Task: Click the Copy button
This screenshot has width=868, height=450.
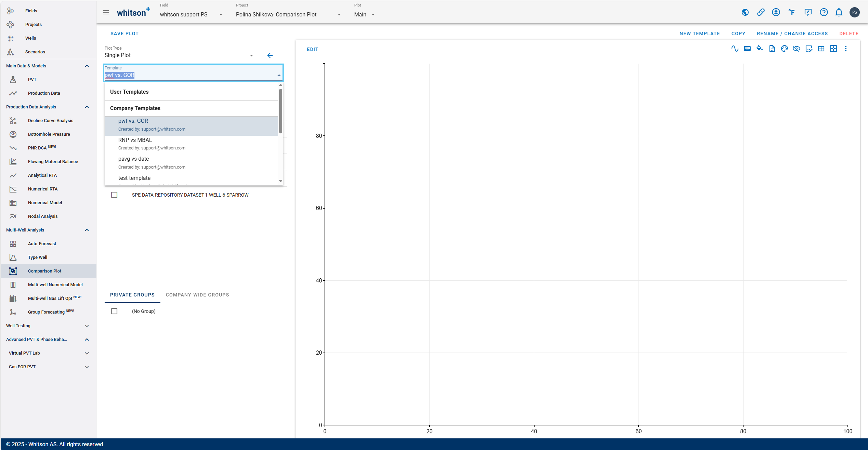Action: 738,34
